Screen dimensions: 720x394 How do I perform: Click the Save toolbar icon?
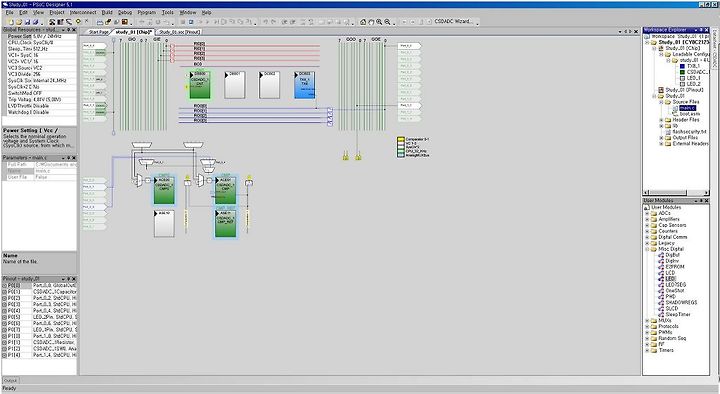28,22
